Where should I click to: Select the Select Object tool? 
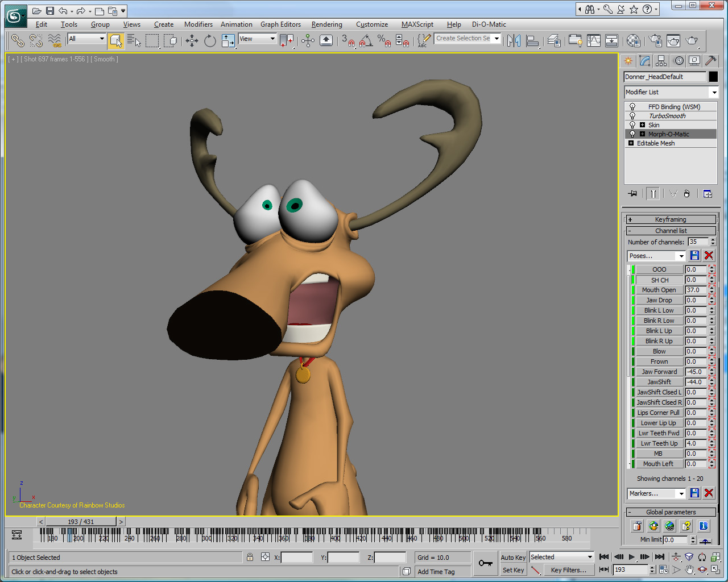pos(115,40)
